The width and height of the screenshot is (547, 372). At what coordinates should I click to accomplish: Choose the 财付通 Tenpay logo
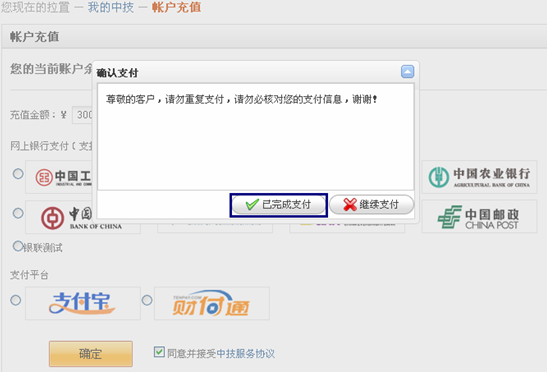point(212,303)
